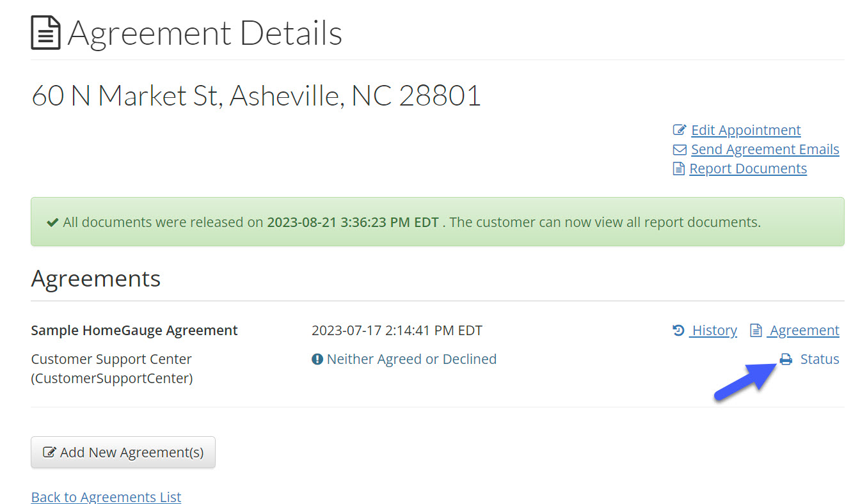The width and height of the screenshot is (851, 504).
Task: Click the document icon beside Agreement Details title
Action: [46, 33]
